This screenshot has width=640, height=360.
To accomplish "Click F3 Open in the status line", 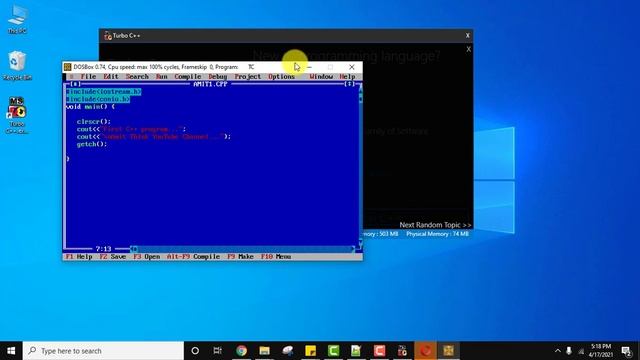I will (147, 257).
